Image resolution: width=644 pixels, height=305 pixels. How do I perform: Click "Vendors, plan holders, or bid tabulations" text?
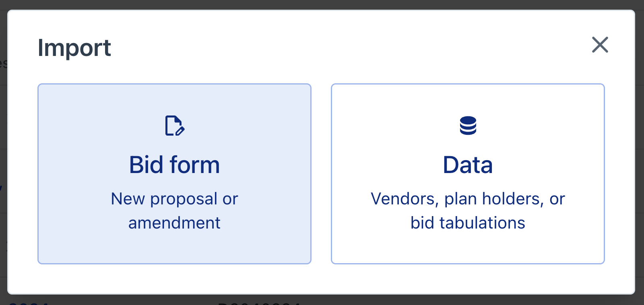coord(468,210)
